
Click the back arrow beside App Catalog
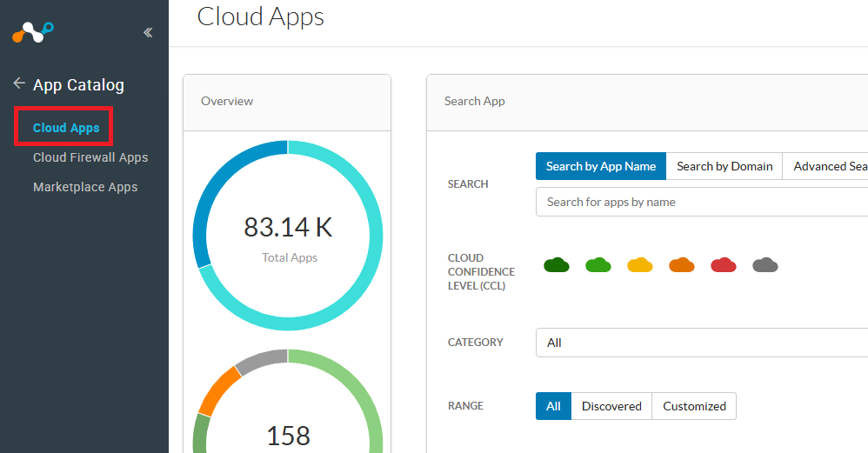pos(19,84)
